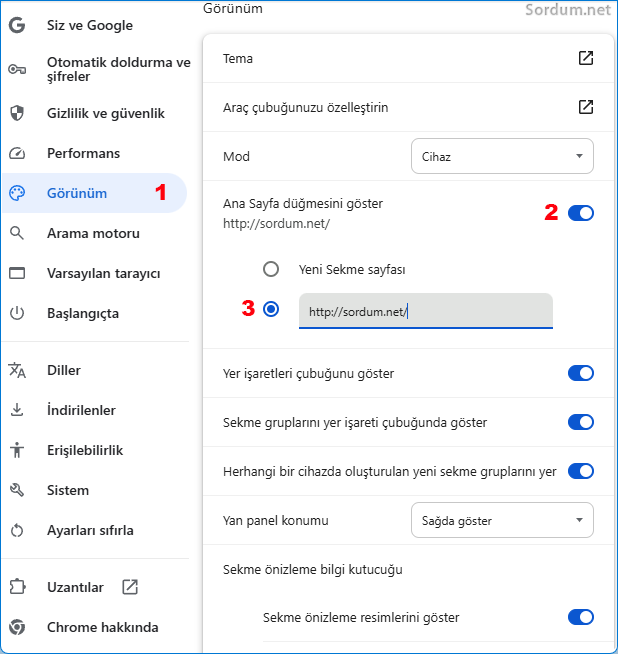618x654 pixels.
Task: Click the reset arrow icon for Ayarları sıfırla
Action: [x=17, y=530]
